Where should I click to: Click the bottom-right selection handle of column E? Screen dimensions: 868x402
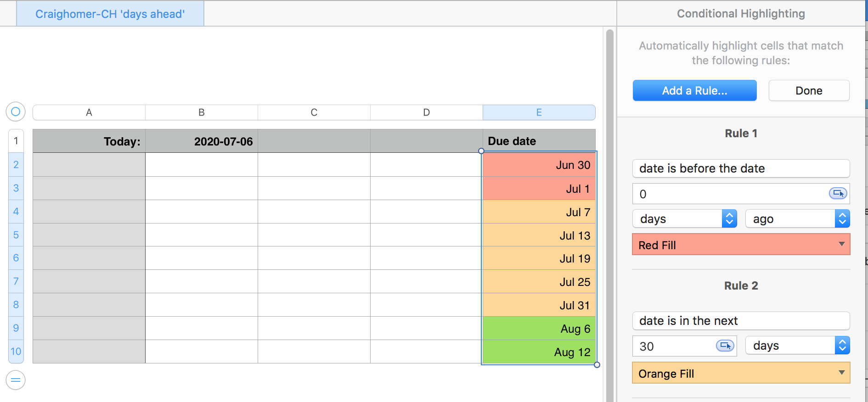point(597,365)
